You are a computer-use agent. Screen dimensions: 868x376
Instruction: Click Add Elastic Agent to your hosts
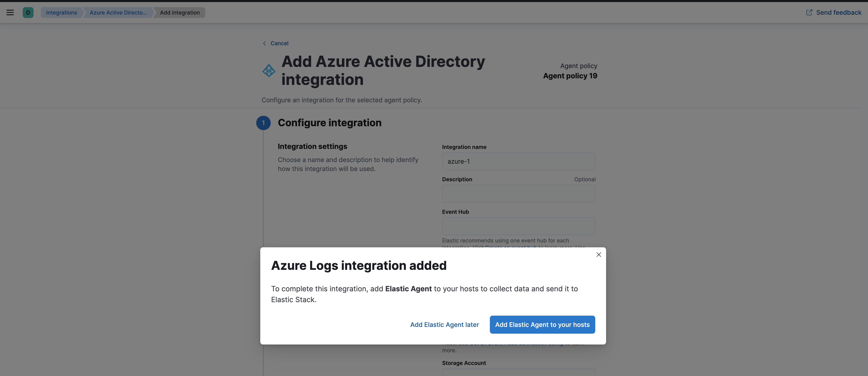pos(542,324)
